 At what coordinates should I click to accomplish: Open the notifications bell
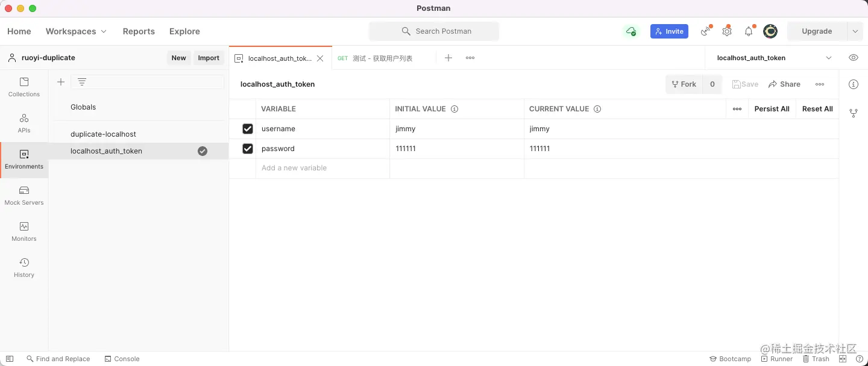tap(749, 31)
